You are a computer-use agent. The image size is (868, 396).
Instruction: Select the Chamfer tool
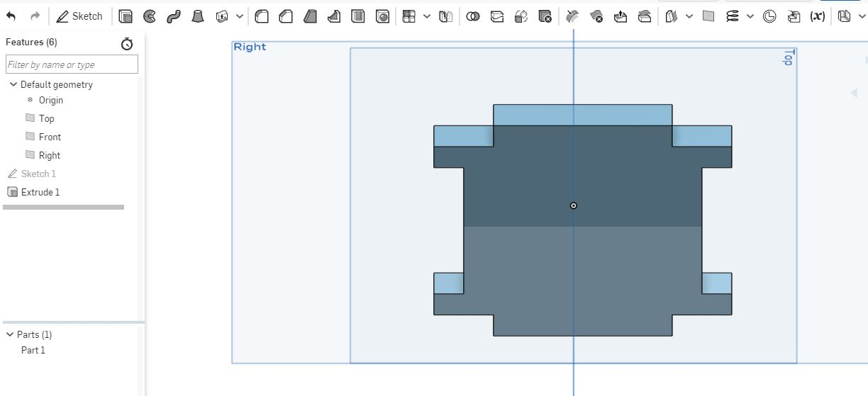(x=286, y=16)
